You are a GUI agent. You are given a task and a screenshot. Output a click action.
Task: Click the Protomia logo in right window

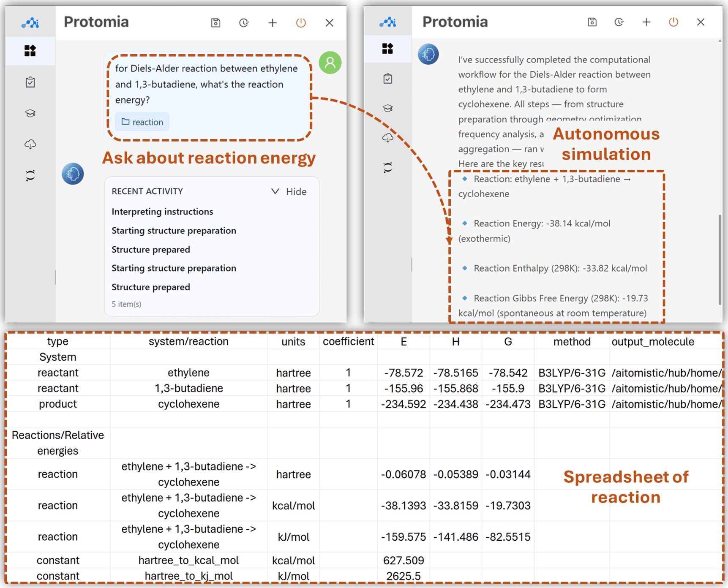(388, 22)
